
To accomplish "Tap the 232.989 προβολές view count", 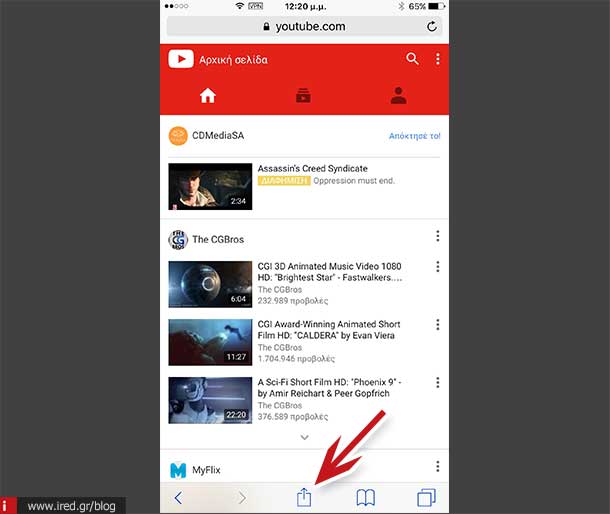I will pyautogui.click(x=293, y=301).
